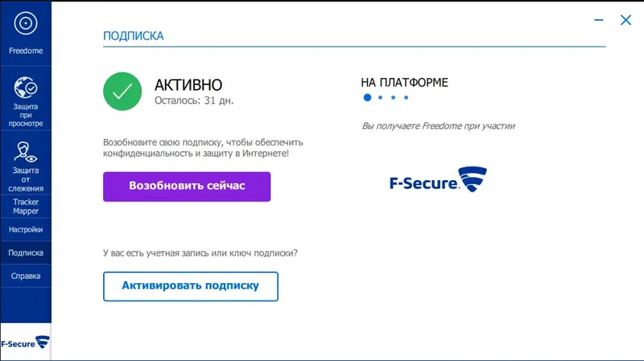Open browsing protection globe icon
The image size is (644, 361).
click(26, 88)
